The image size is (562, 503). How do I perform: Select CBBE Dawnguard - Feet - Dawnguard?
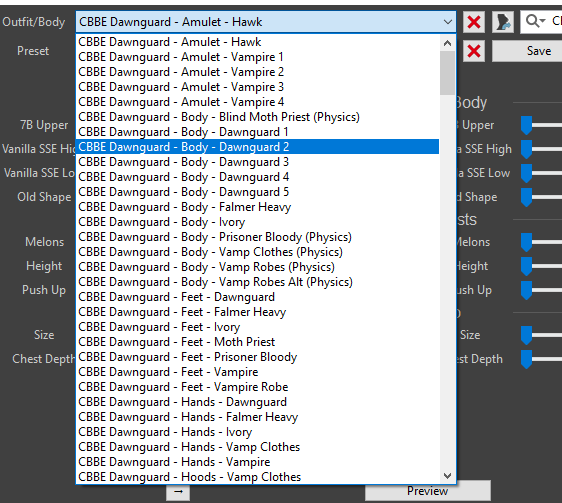pos(257,297)
